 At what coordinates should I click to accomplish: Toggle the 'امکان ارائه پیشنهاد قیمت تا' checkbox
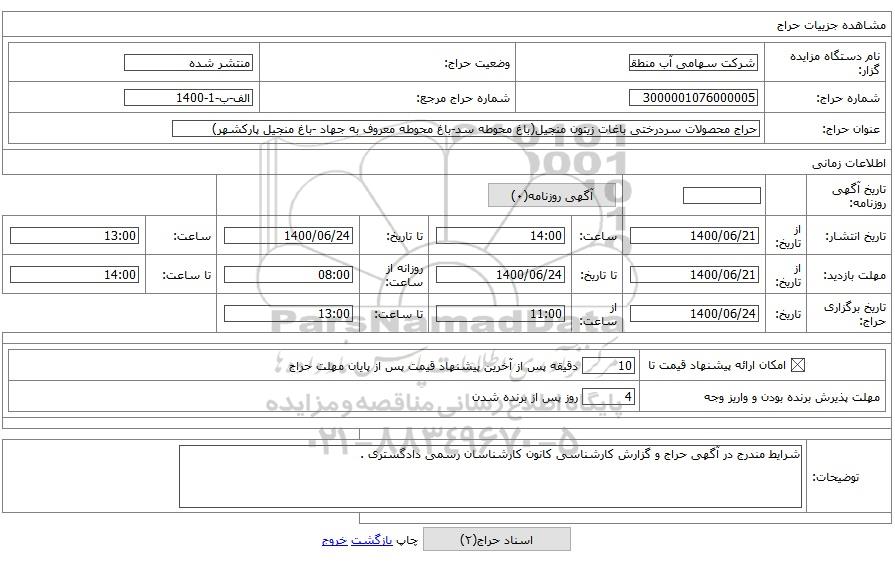[x=798, y=365]
